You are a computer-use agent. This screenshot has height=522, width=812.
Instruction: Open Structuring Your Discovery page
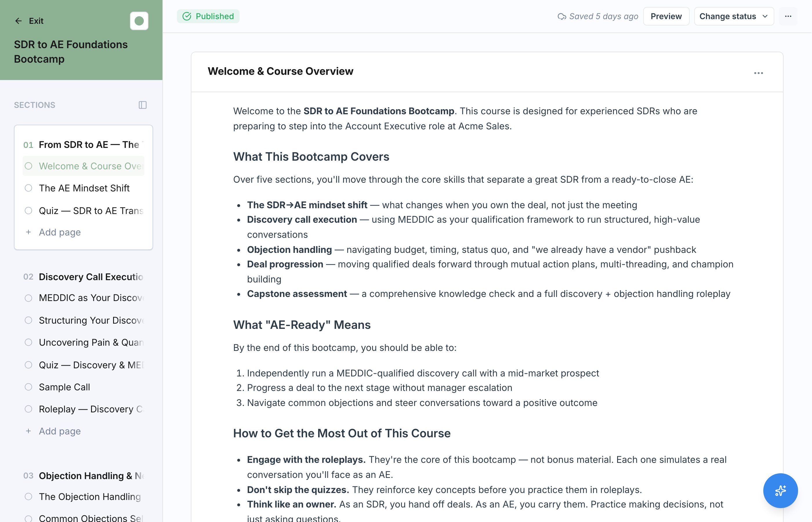coord(83,320)
